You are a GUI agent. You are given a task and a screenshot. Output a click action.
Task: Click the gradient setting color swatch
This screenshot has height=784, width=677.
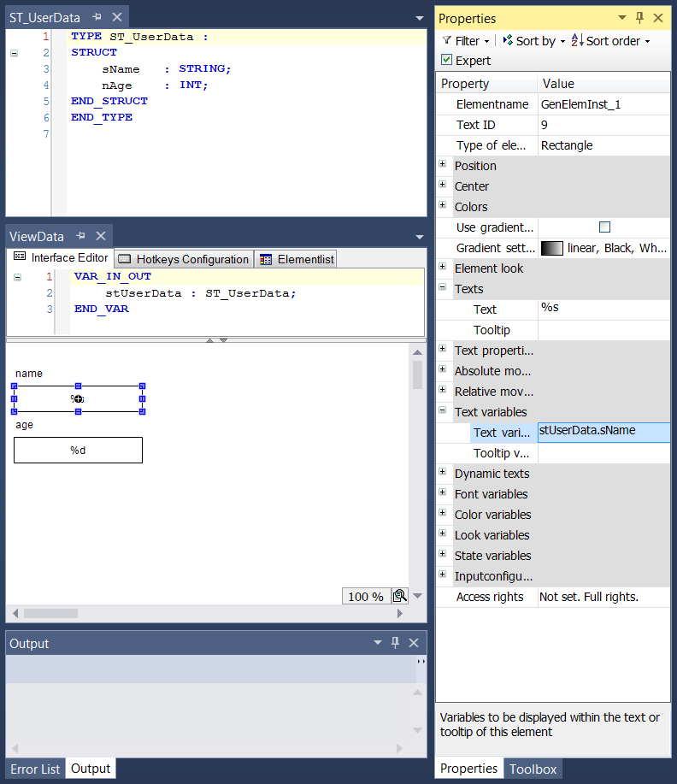tap(552, 248)
